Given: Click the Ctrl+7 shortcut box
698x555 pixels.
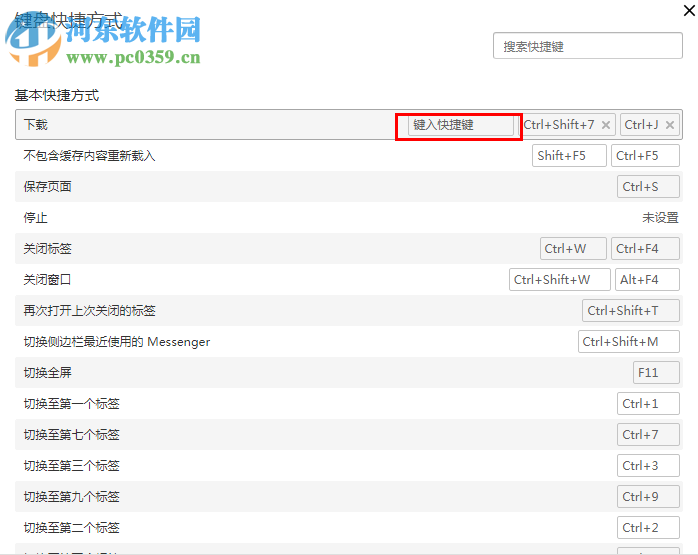Looking at the screenshot, I should pyautogui.click(x=648, y=434).
